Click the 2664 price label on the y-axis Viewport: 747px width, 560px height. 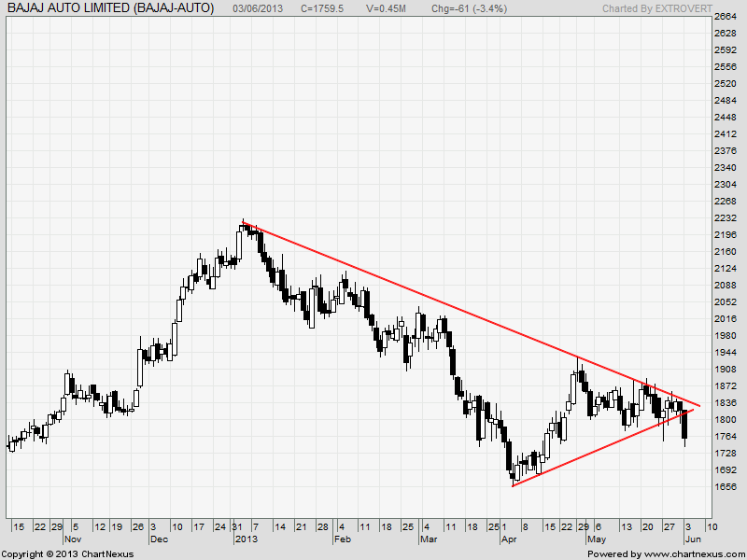(x=726, y=17)
